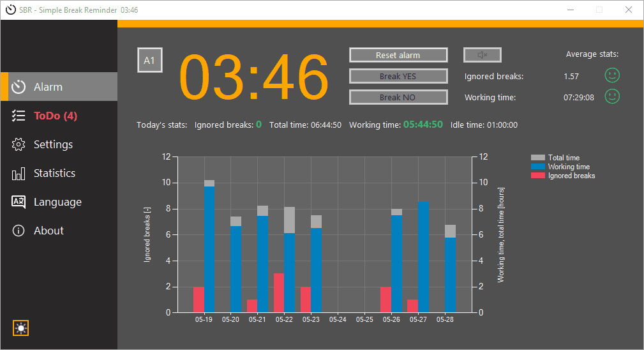The image size is (644, 350).
Task: Click the Working time smiley face
Action: (612, 96)
